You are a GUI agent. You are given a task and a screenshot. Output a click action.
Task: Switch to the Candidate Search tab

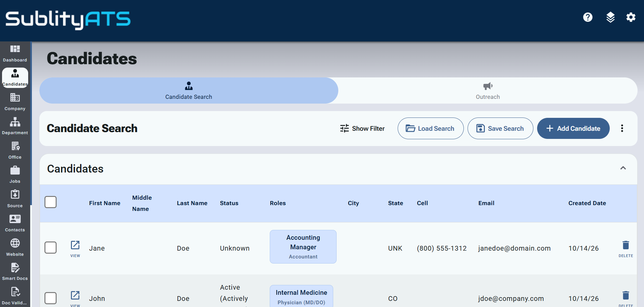(x=189, y=90)
